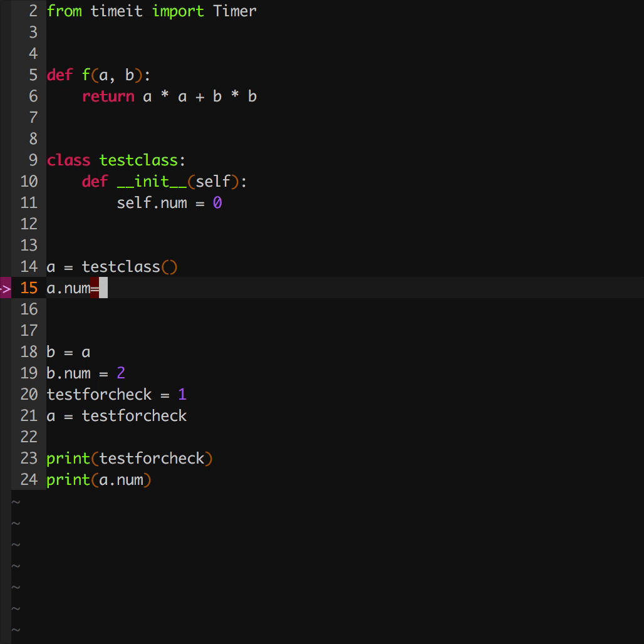This screenshot has width=644, height=644.
Task: Click 'a.num' inside print on line 24
Action: coord(121,480)
